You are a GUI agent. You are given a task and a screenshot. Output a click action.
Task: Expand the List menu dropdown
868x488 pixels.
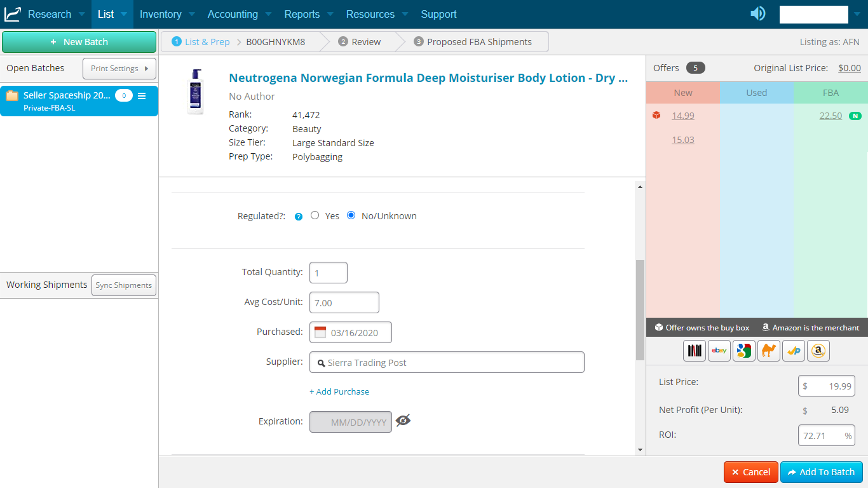(112, 14)
